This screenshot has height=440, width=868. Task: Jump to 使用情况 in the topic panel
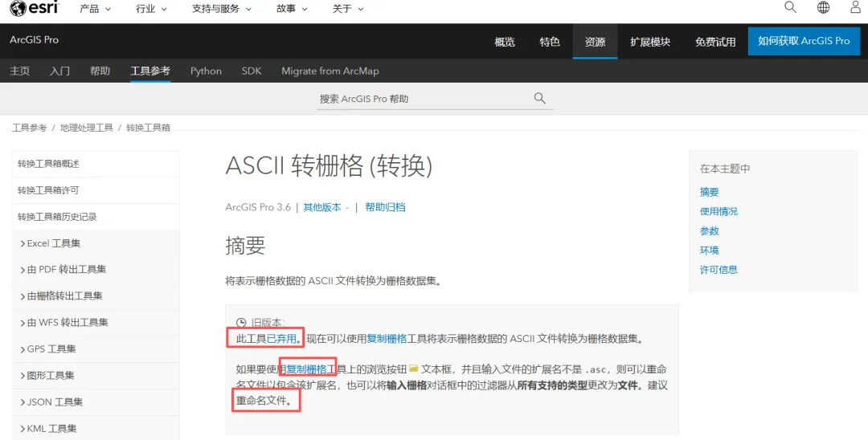click(x=719, y=211)
